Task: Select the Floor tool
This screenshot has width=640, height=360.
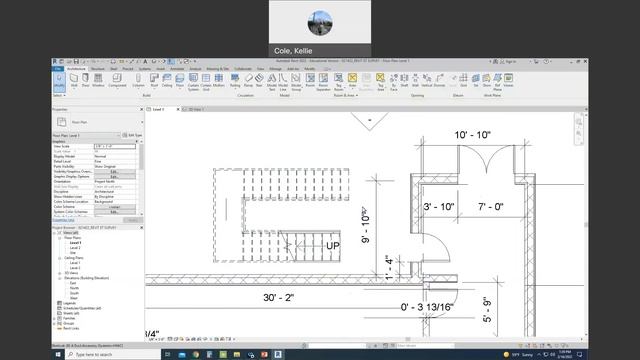Action: tap(180, 80)
